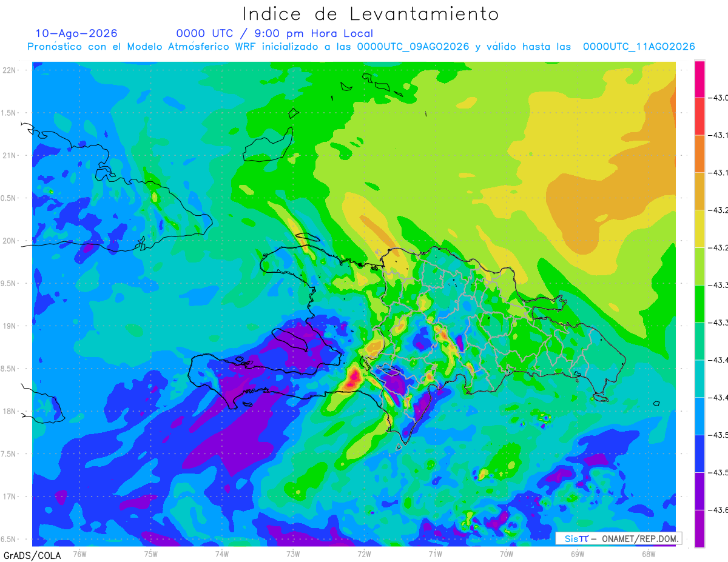
Task: Pick the royal blue legend swatch
Action: [699, 453]
